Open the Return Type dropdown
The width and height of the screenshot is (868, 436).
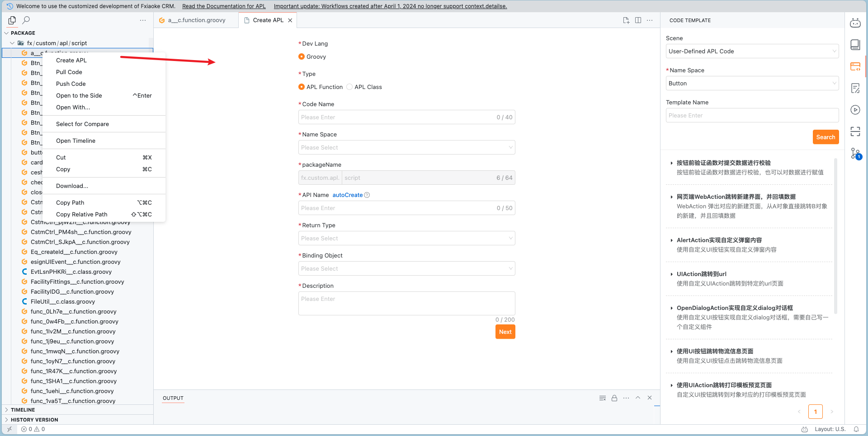tap(406, 238)
